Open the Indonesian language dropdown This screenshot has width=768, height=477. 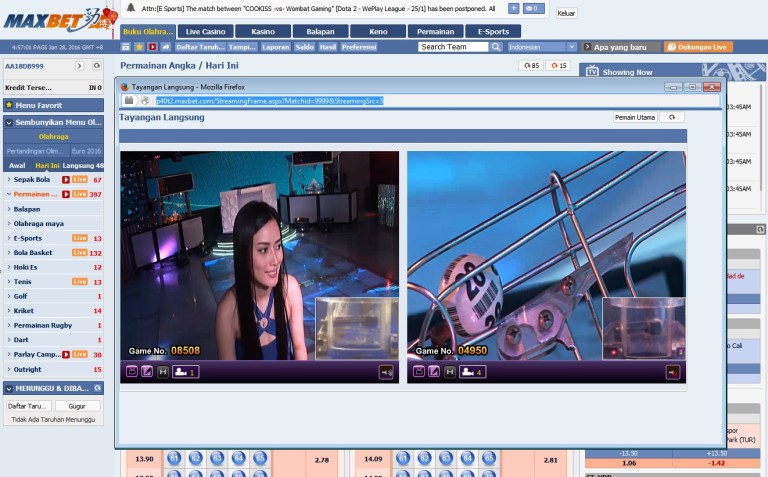tap(542, 47)
